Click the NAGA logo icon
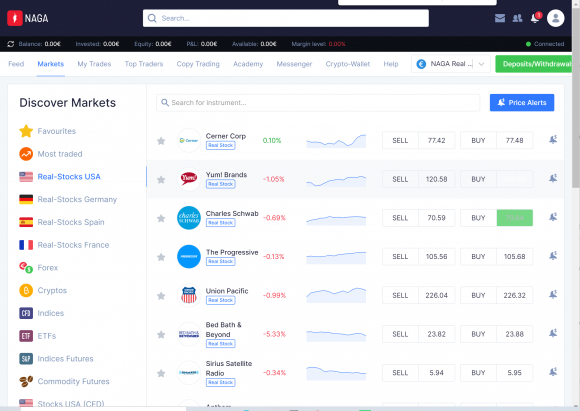580x411 pixels. 15,18
